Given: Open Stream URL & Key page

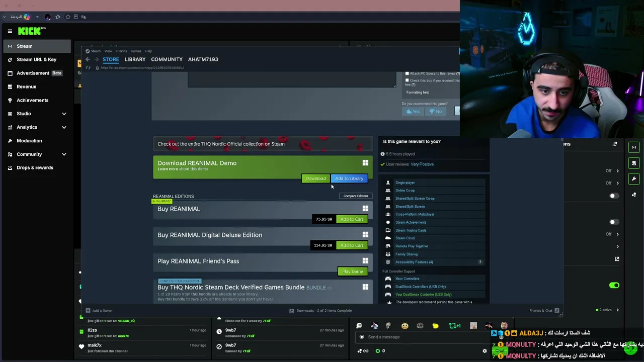Looking at the screenshot, I should [x=37, y=59].
